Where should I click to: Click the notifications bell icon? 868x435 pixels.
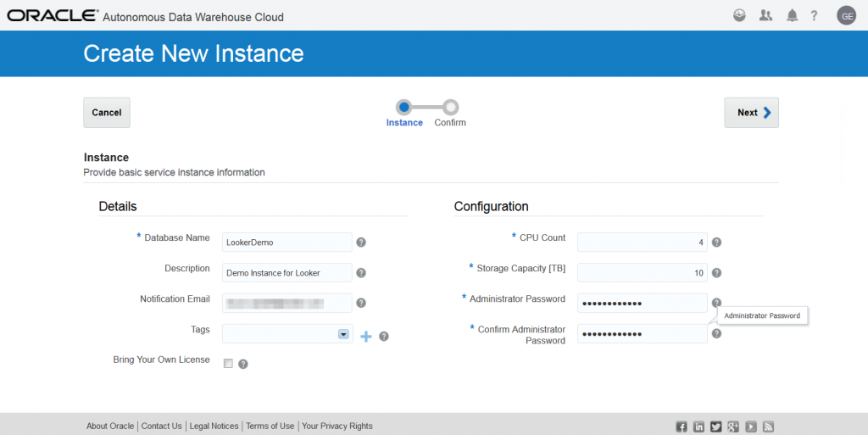coord(792,15)
